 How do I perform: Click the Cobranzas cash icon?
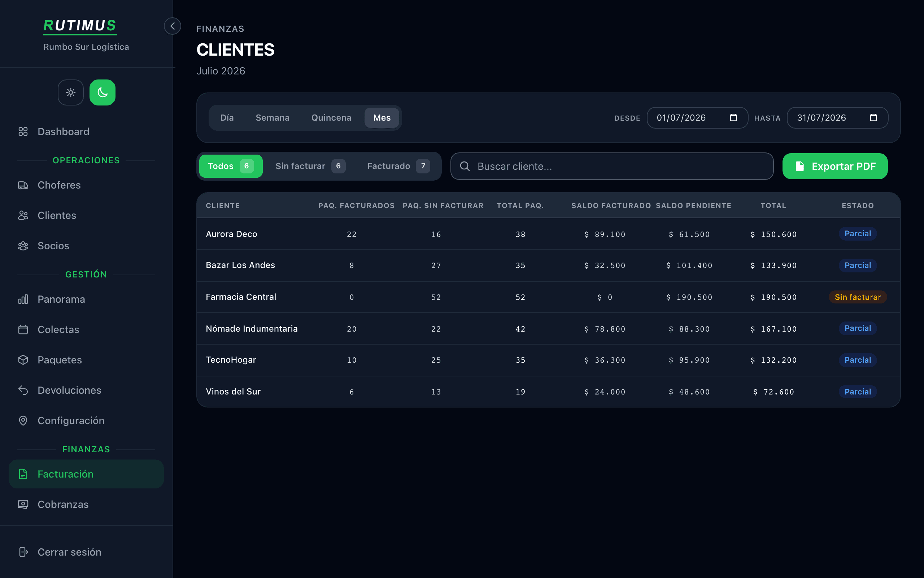(x=23, y=505)
